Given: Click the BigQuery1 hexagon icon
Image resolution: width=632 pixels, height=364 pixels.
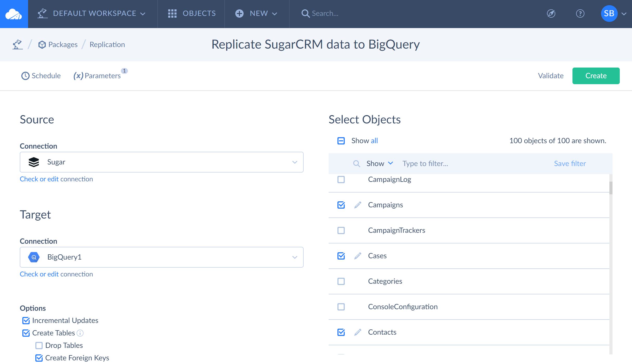Looking at the screenshot, I should coord(34,257).
